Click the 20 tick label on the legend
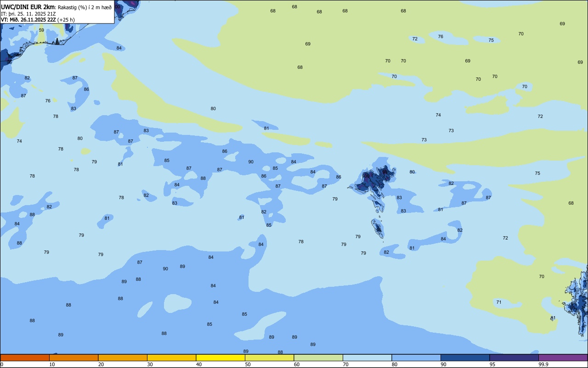Screen dimensions: 588x368 pyautogui.click(x=101, y=364)
